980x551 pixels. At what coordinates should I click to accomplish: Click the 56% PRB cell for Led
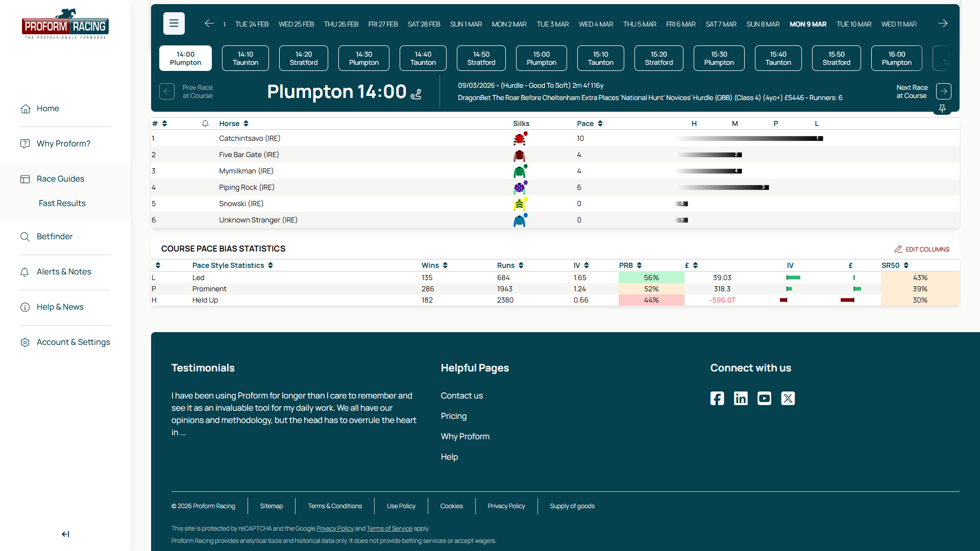[651, 278]
